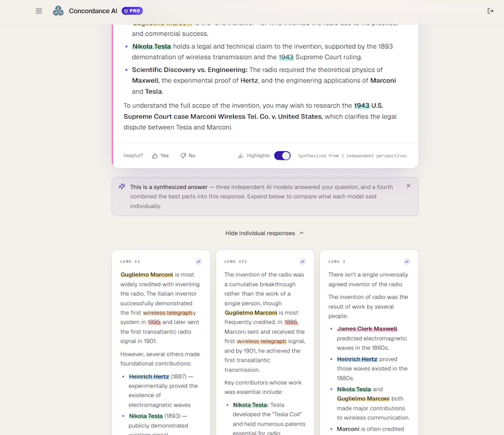Screen dimensions: 504x435
Task: Click highlighted Nikola Tesla in Lens III card
Action: tap(250, 405)
